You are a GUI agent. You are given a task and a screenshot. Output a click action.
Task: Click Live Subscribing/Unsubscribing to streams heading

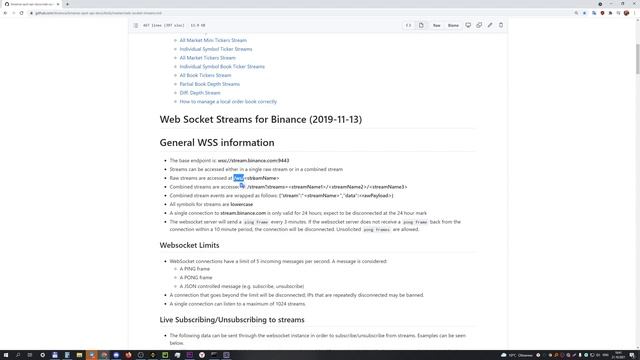click(232, 320)
